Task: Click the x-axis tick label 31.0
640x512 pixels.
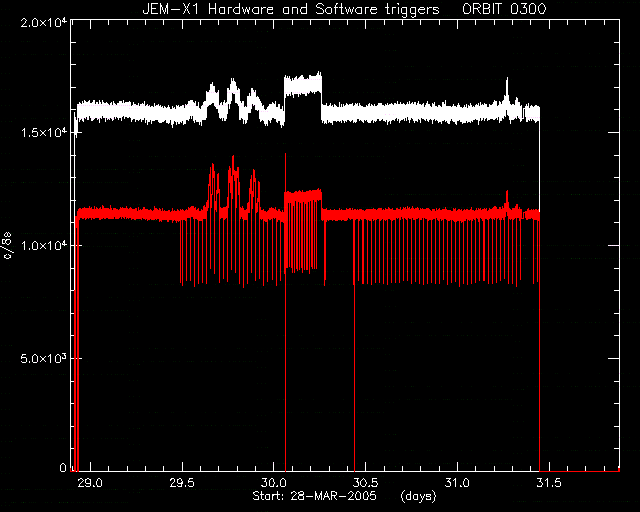Action: pos(457,483)
